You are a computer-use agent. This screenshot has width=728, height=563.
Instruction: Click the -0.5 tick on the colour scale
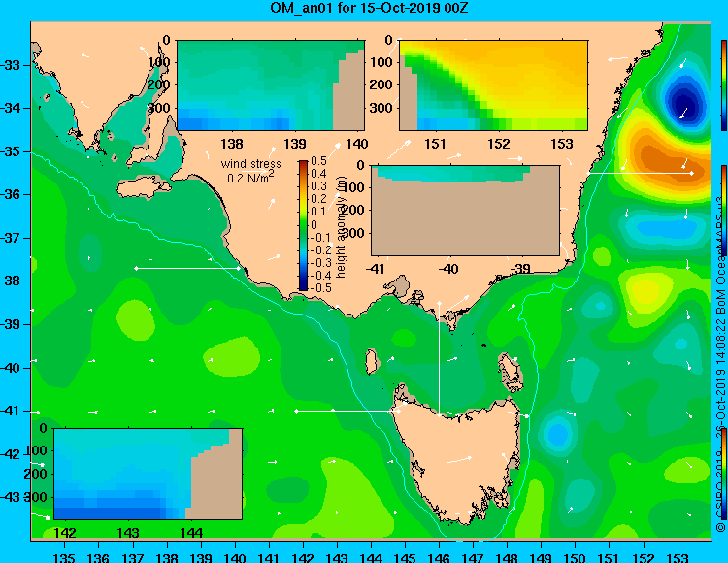[320, 287]
